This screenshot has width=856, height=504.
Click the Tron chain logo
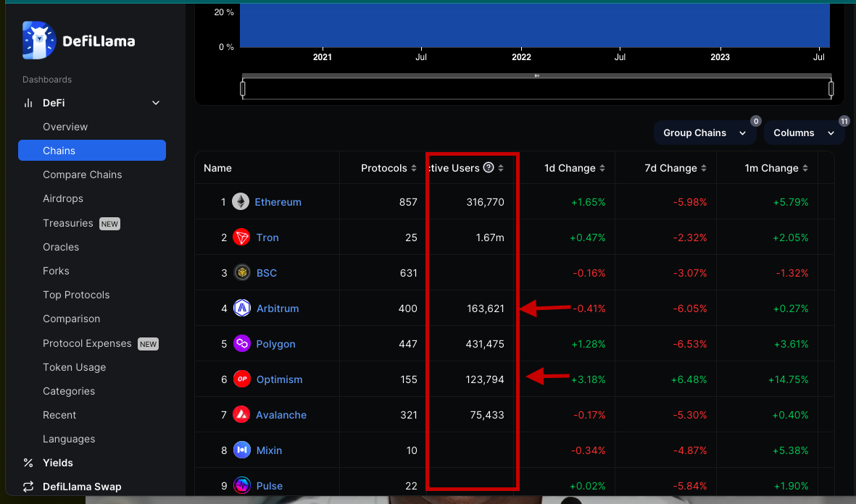pos(241,238)
